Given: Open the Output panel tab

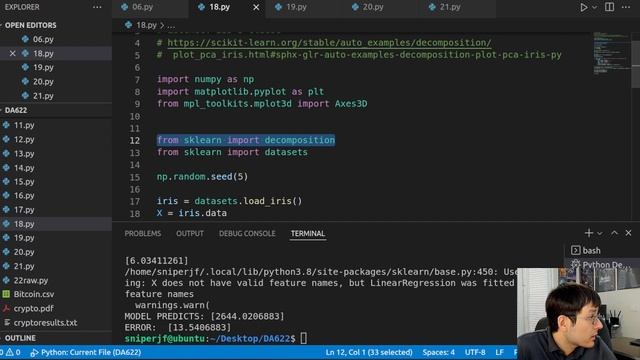Looking at the screenshot, I should click(190, 233).
